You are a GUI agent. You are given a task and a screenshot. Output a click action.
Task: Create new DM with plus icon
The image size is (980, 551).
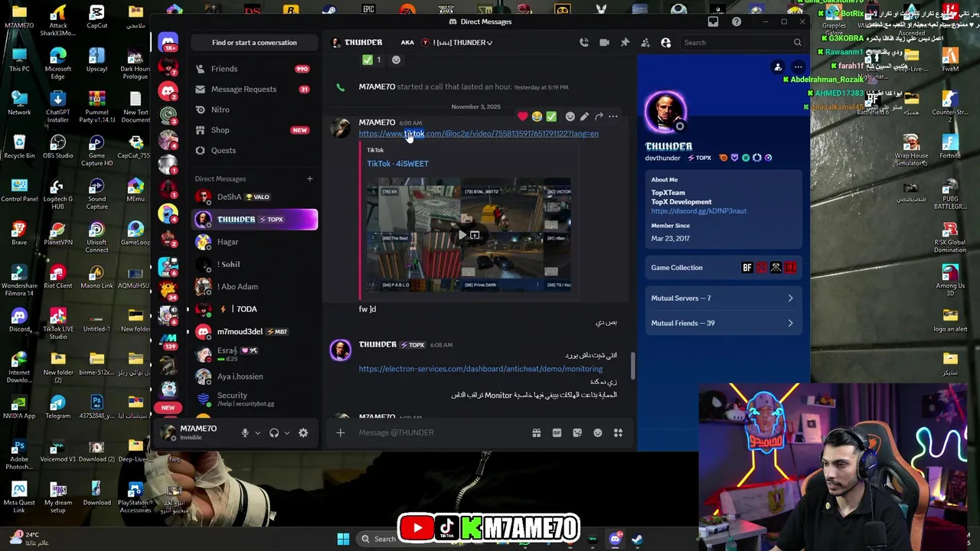click(x=309, y=178)
